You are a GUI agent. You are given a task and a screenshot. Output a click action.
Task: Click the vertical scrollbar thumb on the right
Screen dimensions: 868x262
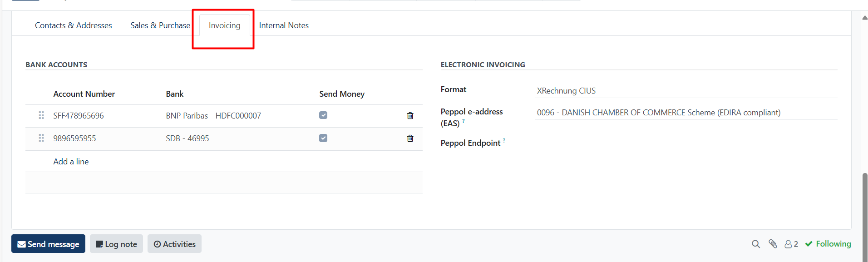pyautogui.click(x=865, y=217)
